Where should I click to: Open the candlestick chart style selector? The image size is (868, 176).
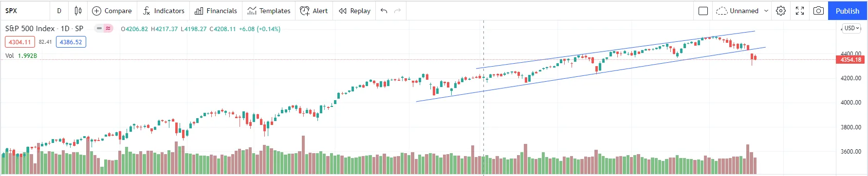[78, 11]
